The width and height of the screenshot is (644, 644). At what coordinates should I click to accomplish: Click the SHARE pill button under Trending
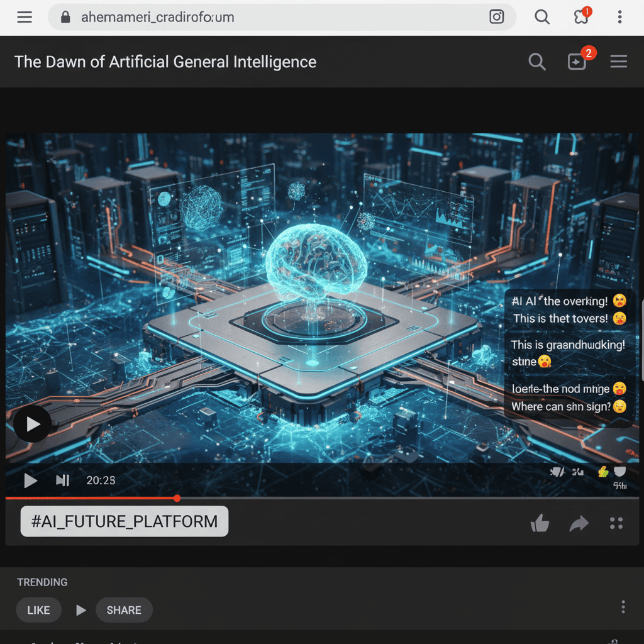point(124,610)
